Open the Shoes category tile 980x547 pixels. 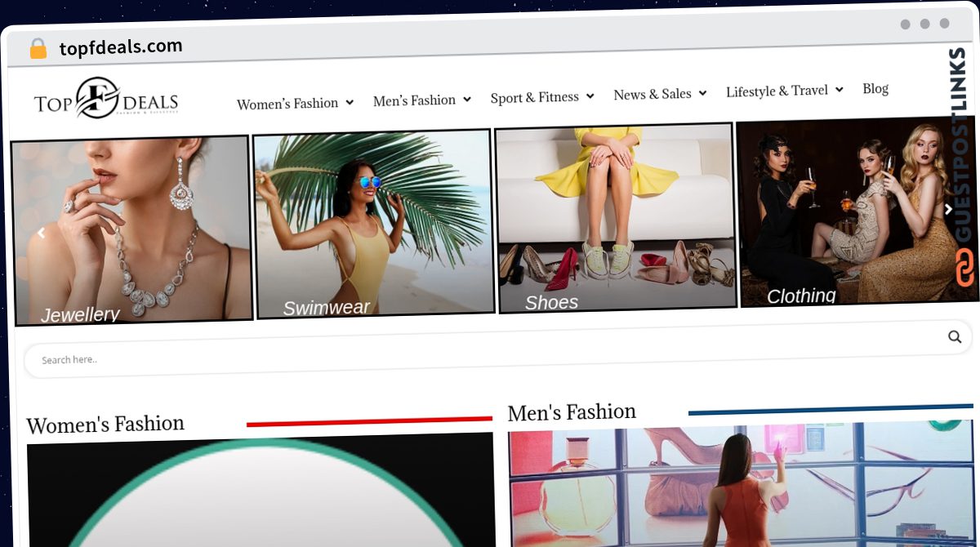616,217
